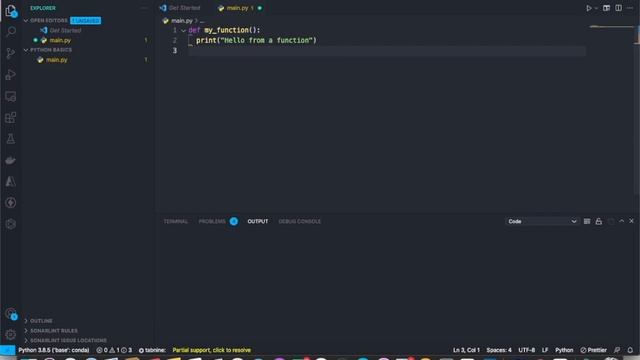Open the Docker view
640x360 pixels.
pyautogui.click(x=11, y=160)
